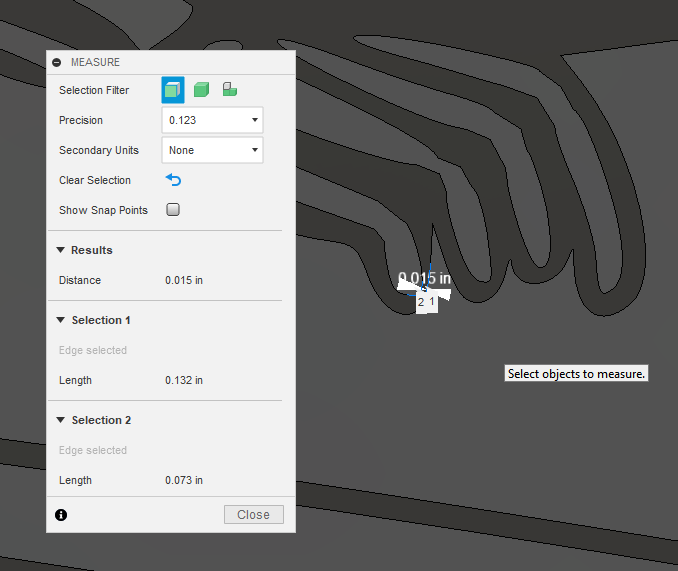Click 'Edge selected' text under Selection 1
678x571 pixels.
(93, 350)
